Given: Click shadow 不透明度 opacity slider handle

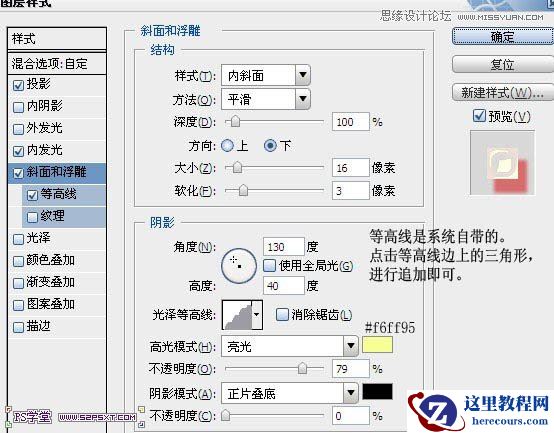Looking at the screenshot, I should coord(225,415).
